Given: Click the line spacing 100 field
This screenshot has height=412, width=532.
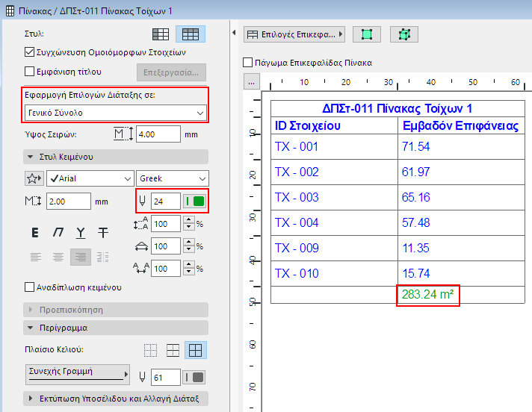Looking at the screenshot, I should tap(166, 224).
